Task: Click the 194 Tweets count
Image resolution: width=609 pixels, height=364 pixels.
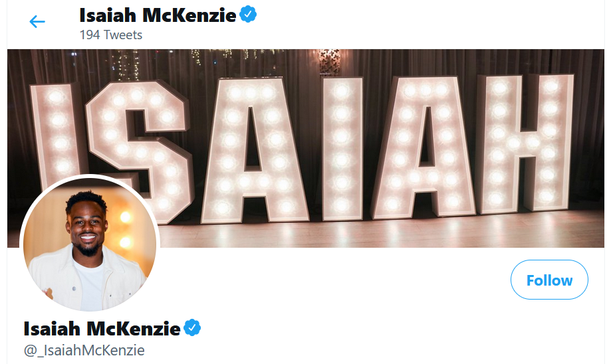Action: [111, 35]
